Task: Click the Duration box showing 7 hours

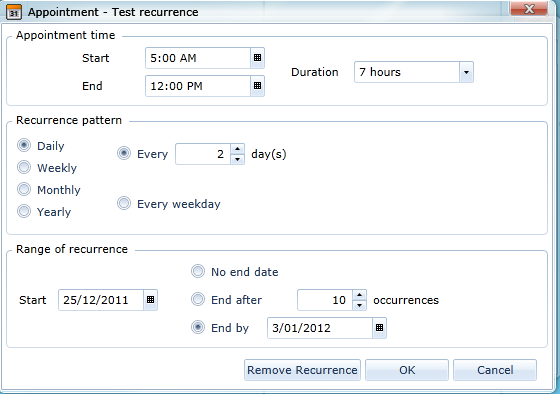Action: coord(407,72)
